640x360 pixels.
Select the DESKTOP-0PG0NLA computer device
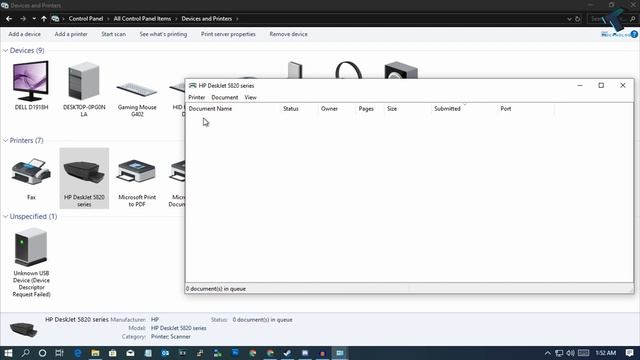click(x=84, y=89)
